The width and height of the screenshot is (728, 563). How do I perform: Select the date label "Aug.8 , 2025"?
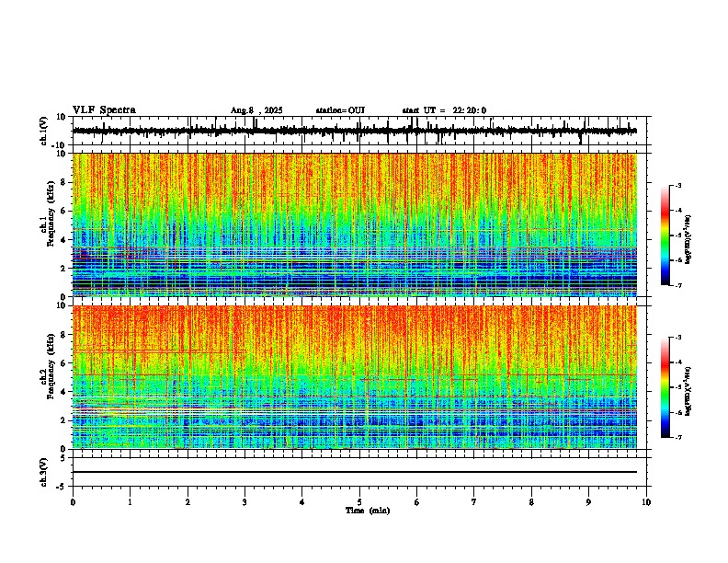(x=256, y=110)
